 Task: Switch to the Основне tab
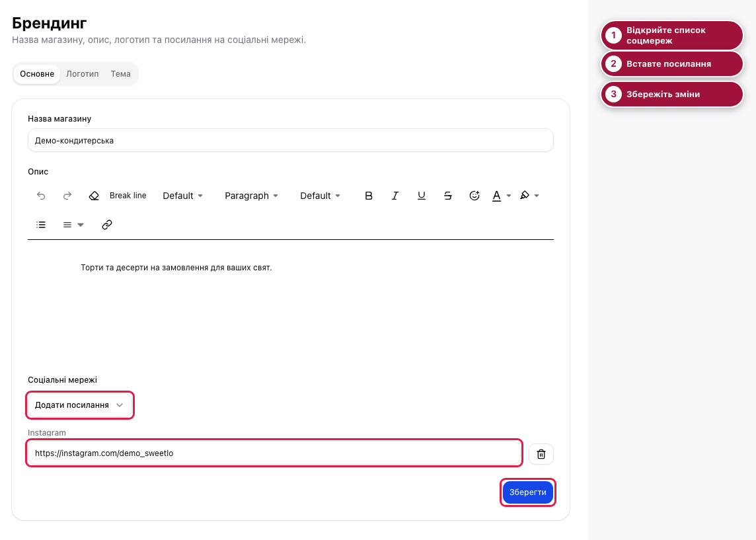(x=37, y=74)
